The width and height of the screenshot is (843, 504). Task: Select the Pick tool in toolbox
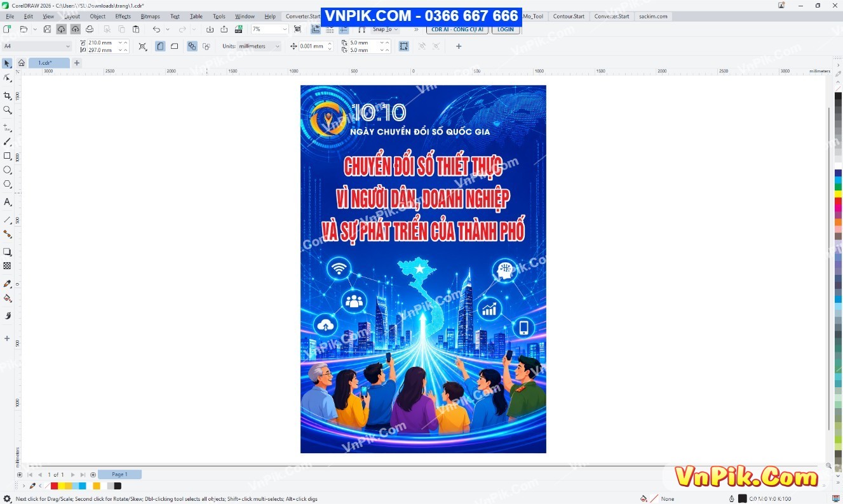7,63
